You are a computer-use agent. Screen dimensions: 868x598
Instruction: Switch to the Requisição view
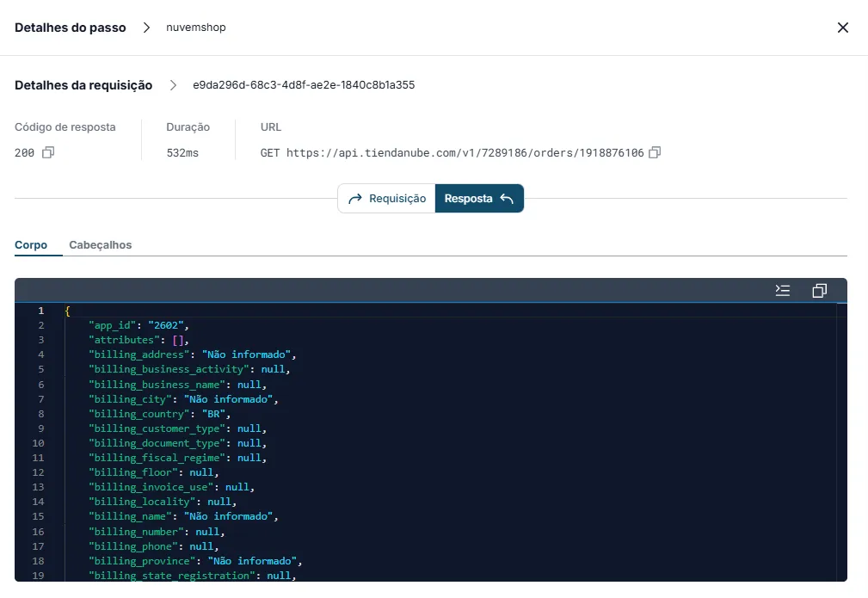tap(386, 198)
